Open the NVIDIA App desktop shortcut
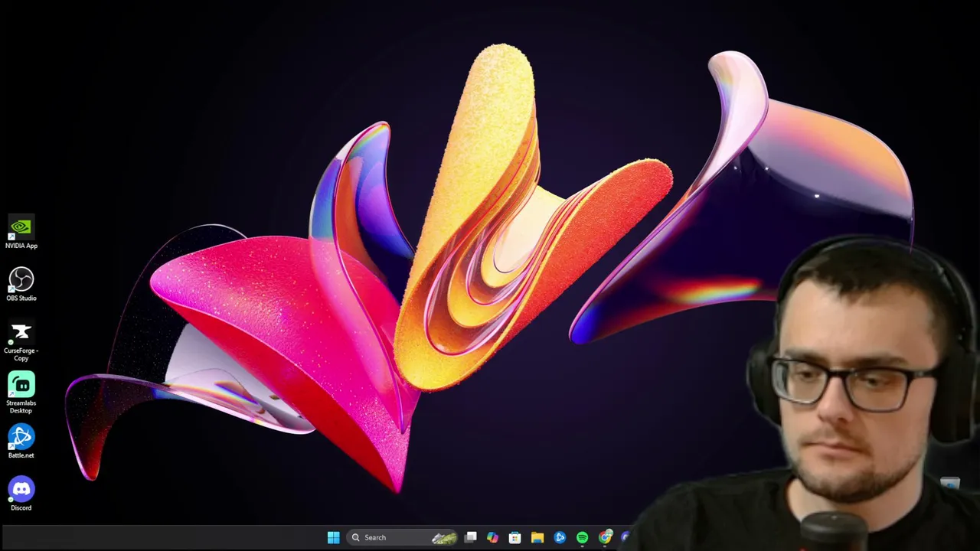Screen dimensions: 980x551 click(21, 232)
